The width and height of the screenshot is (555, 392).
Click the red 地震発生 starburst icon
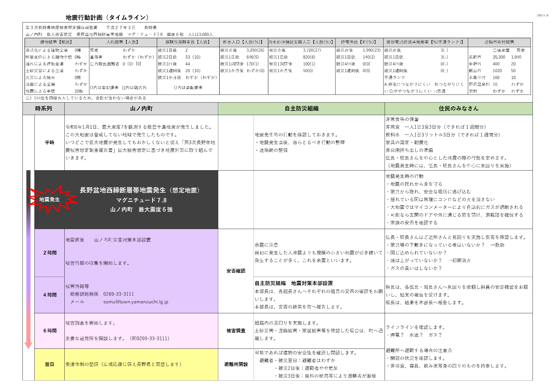pos(50,200)
